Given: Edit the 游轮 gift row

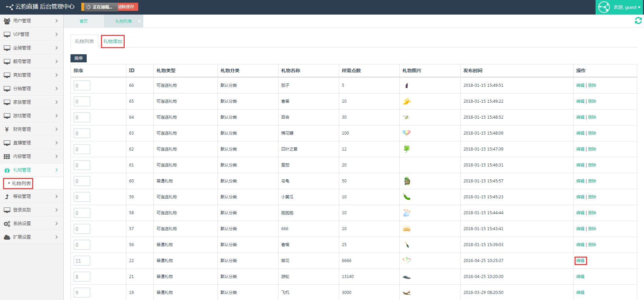Looking at the screenshot, I should (580, 277).
